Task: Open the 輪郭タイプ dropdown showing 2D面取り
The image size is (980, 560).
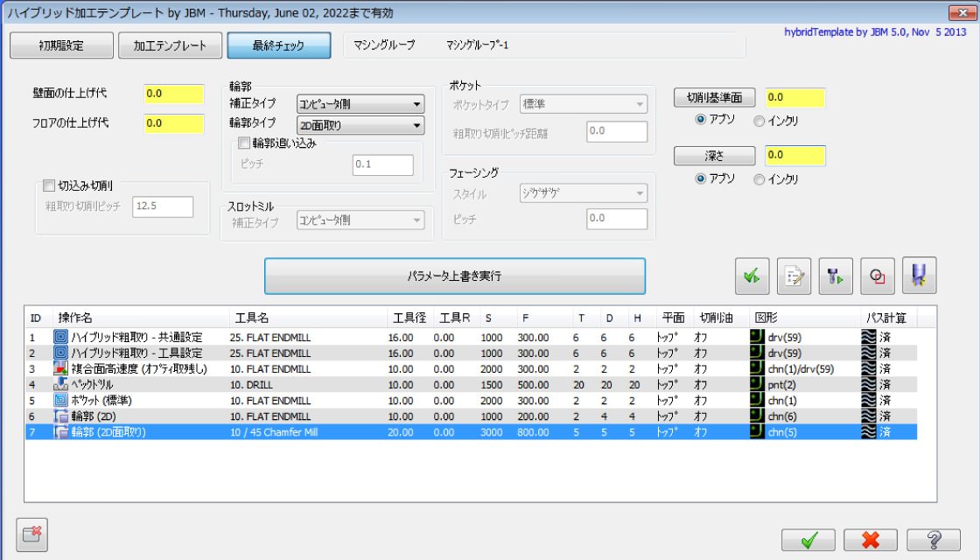Action: coord(360,125)
